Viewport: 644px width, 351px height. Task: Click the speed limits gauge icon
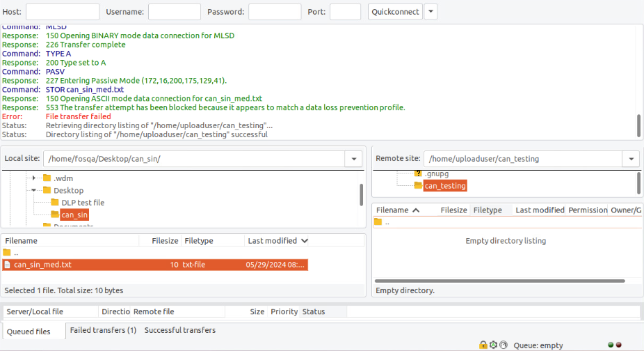503,345
